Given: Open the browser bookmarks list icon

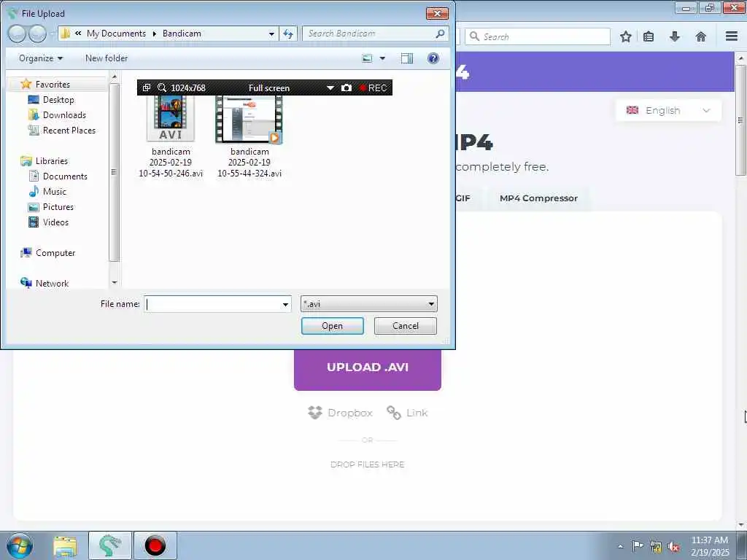Looking at the screenshot, I should tap(649, 36).
